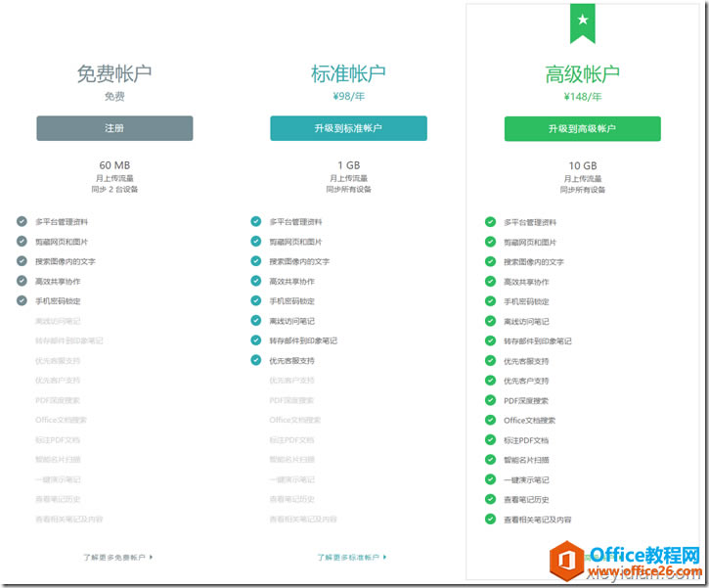
Task: Click teal check icon beside 离线访问笔记 in standard plan
Action: point(256,321)
